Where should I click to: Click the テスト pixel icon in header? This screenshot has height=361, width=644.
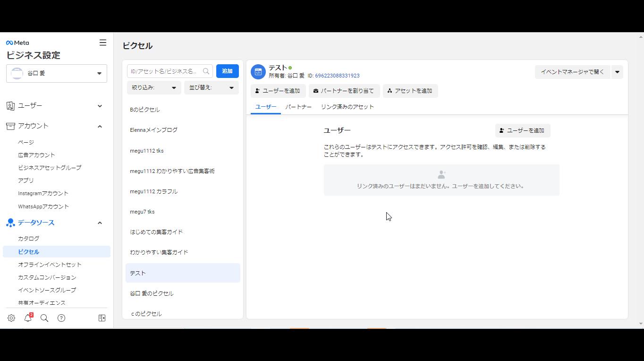[258, 72]
